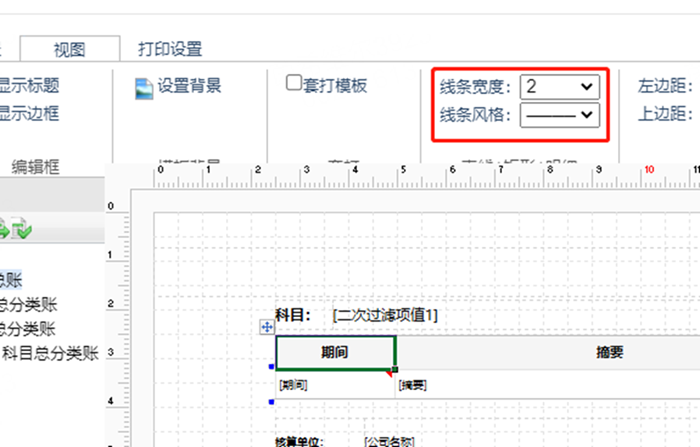Switch to the 视图 tab
The height and width of the screenshot is (447, 700).
click(70, 49)
